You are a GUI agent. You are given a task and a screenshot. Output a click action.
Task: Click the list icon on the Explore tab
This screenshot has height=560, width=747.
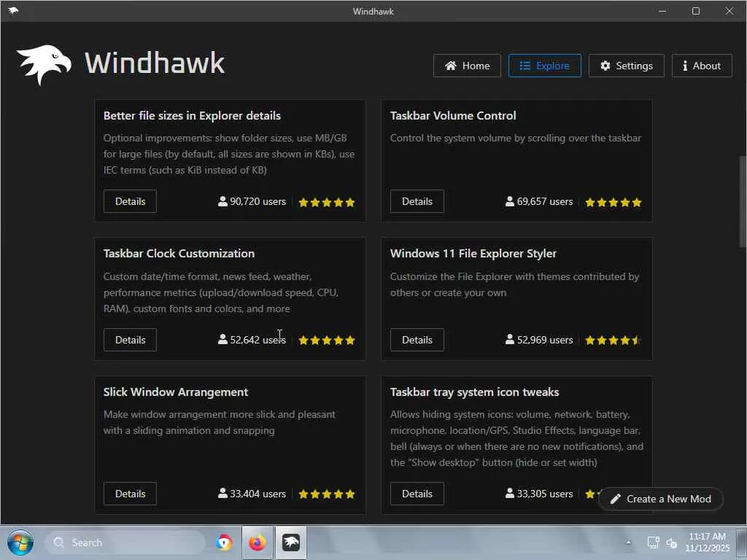point(525,66)
